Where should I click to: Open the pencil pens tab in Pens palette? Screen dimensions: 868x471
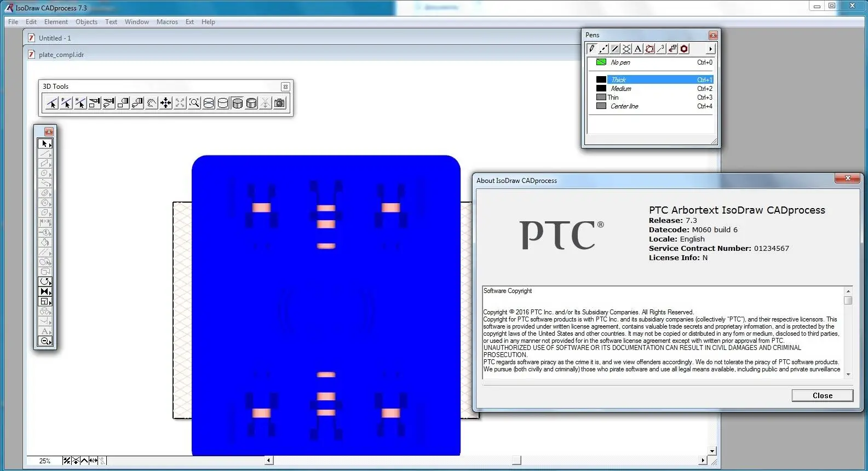click(592, 49)
